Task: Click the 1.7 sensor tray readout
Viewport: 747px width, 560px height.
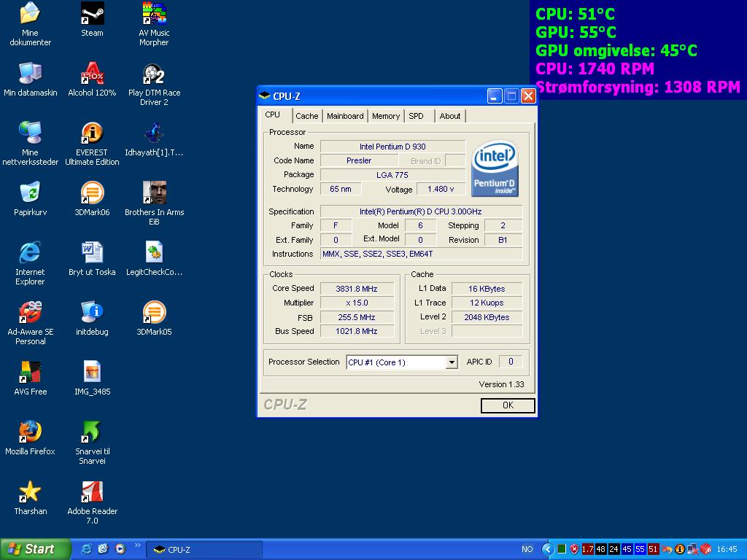Action: (588, 549)
